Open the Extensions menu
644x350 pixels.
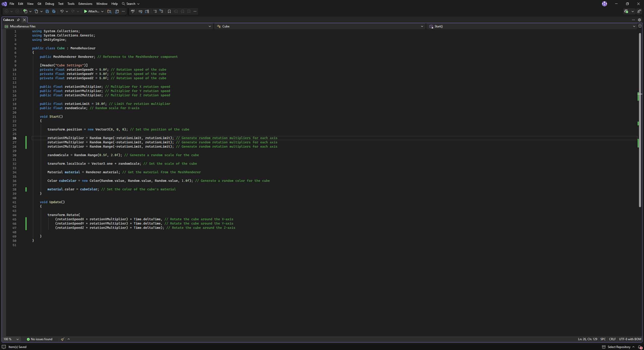[85, 4]
